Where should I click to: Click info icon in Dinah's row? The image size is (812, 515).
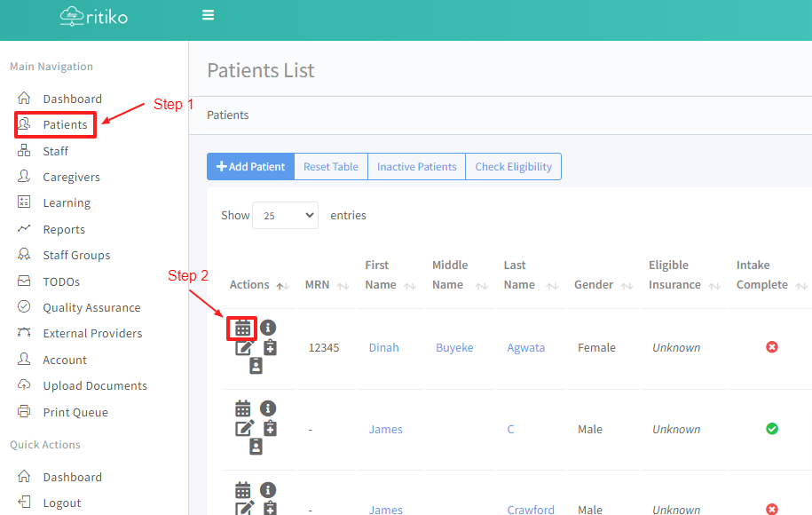click(268, 328)
